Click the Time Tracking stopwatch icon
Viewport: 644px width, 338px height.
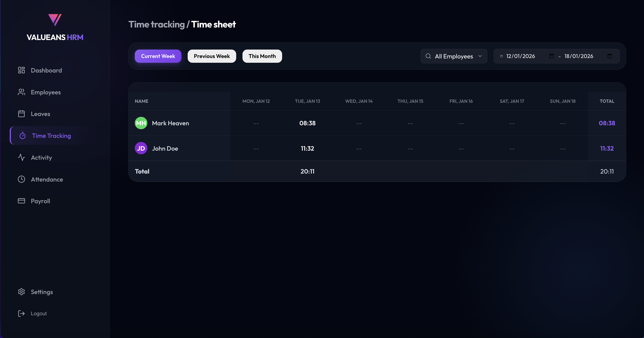(23, 135)
